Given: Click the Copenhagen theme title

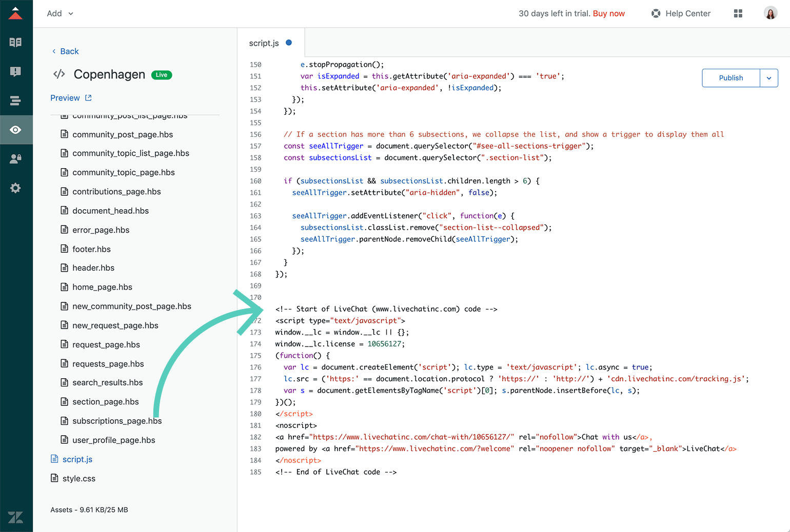Looking at the screenshot, I should 109,74.
